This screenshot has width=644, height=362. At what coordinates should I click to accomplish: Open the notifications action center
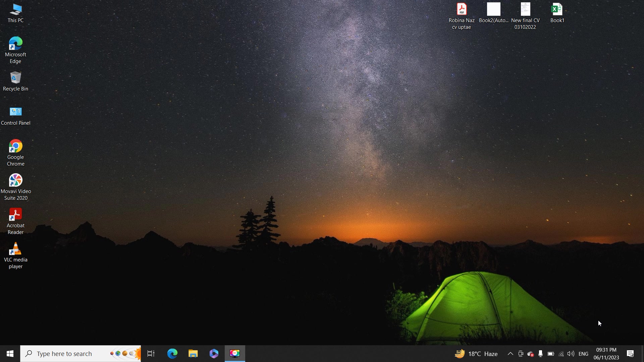point(630,354)
